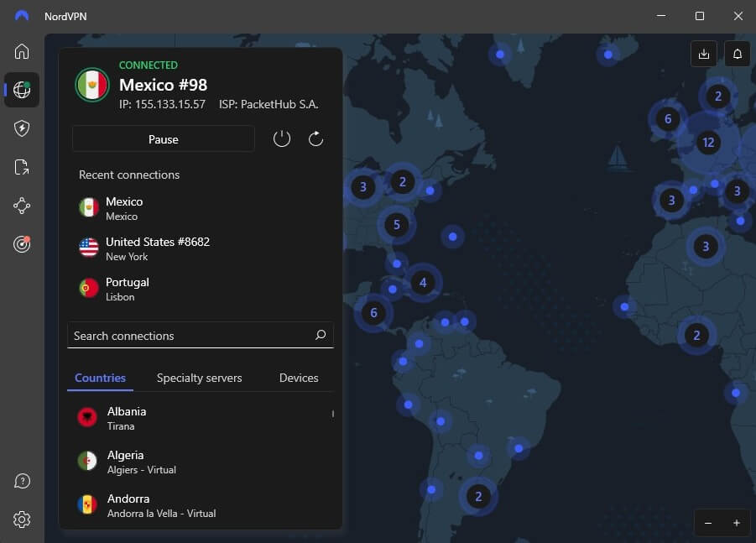Click the Albania flag icon
756x543 pixels.
pyautogui.click(x=87, y=417)
